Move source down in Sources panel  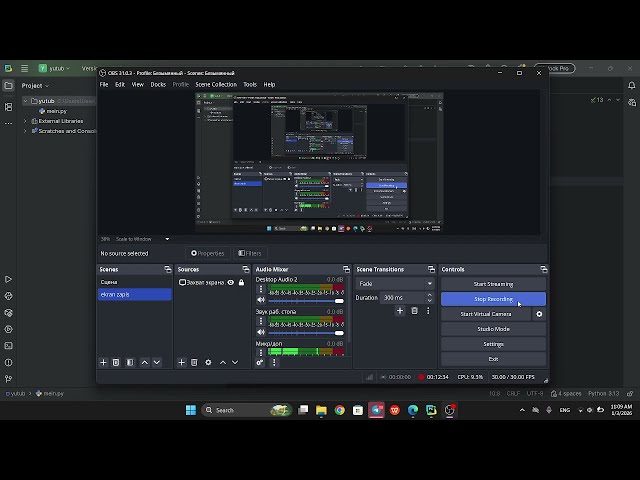pos(235,362)
